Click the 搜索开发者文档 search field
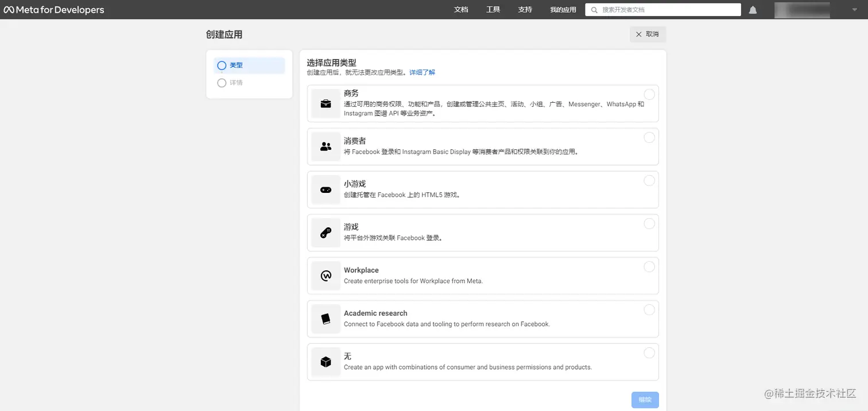This screenshot has width=868, height=411. [x=663, y=10]
